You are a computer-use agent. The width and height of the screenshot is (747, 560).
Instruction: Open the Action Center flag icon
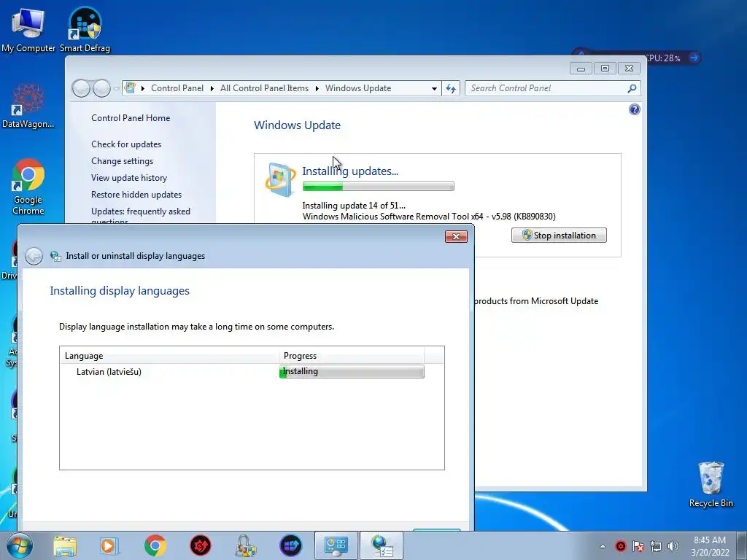(x=638, y=546)
